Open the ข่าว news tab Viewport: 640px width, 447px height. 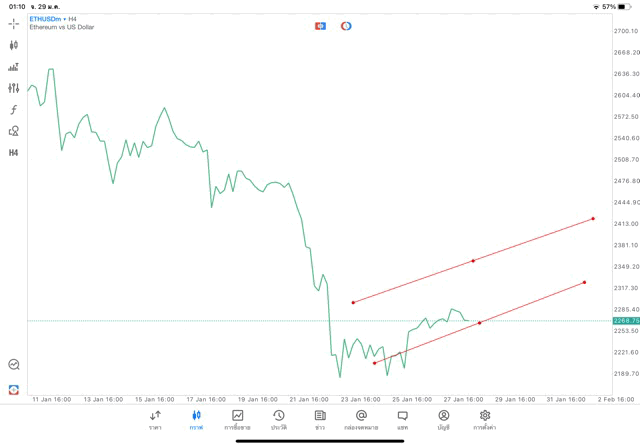tap(320, 419)
